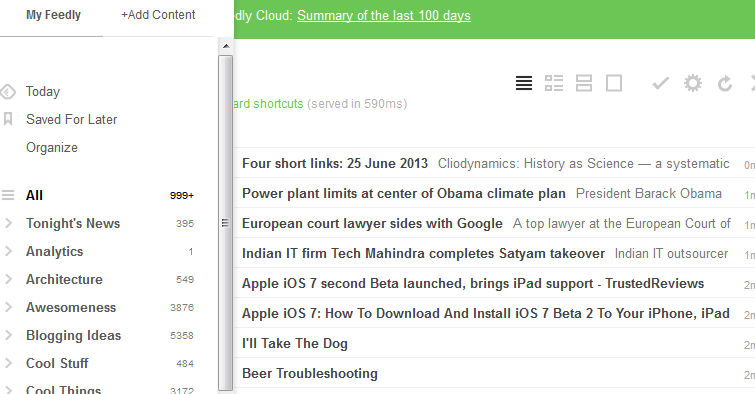
Task: Switch to title-only list view
Action: coord(524,83)
